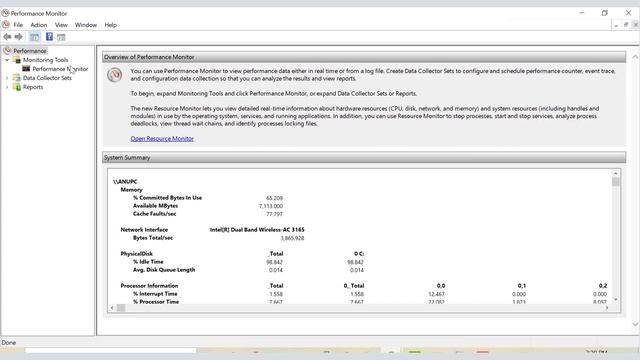Expand the Reports tree node
Viewport: 640px width, 360px height.
tap(7, 87)
